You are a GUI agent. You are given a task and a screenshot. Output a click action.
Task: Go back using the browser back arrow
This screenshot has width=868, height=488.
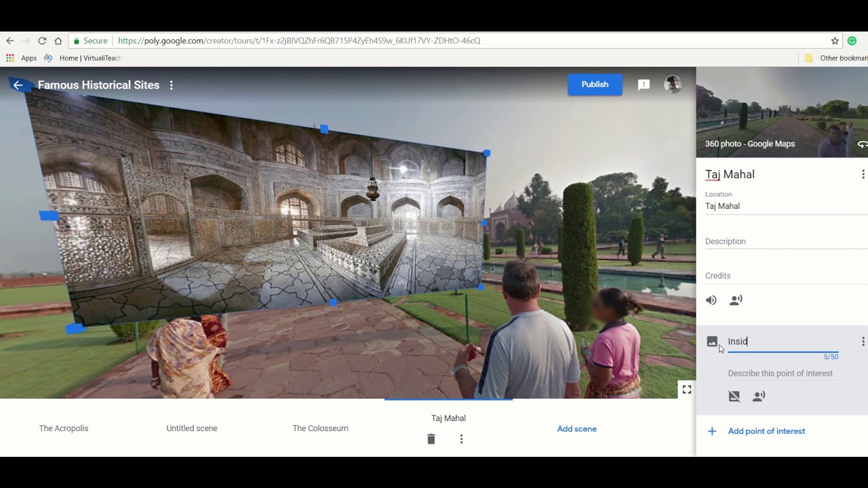click(x=9, y=41)
